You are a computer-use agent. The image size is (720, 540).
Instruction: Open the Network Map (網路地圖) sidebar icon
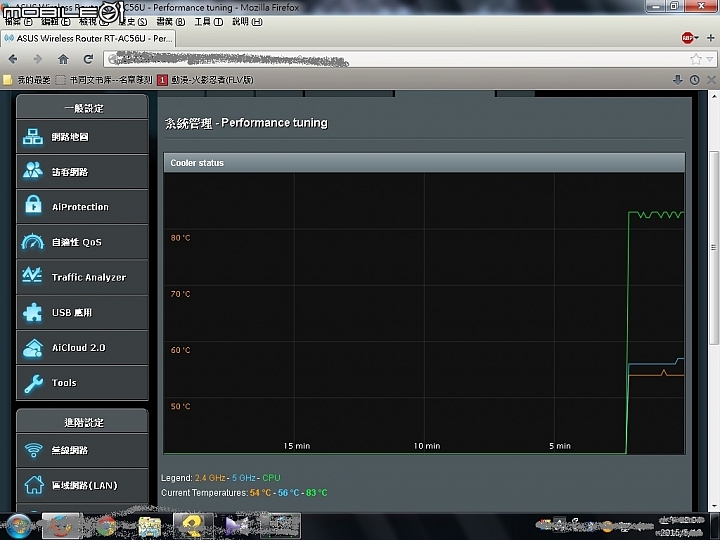point(33,137)
